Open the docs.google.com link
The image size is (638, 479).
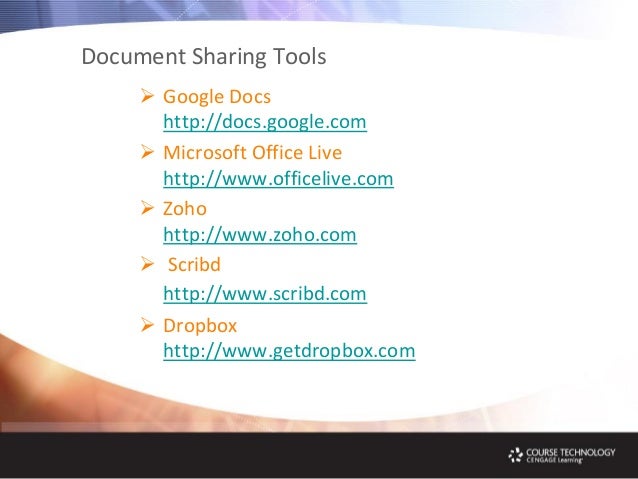(265, 122)
